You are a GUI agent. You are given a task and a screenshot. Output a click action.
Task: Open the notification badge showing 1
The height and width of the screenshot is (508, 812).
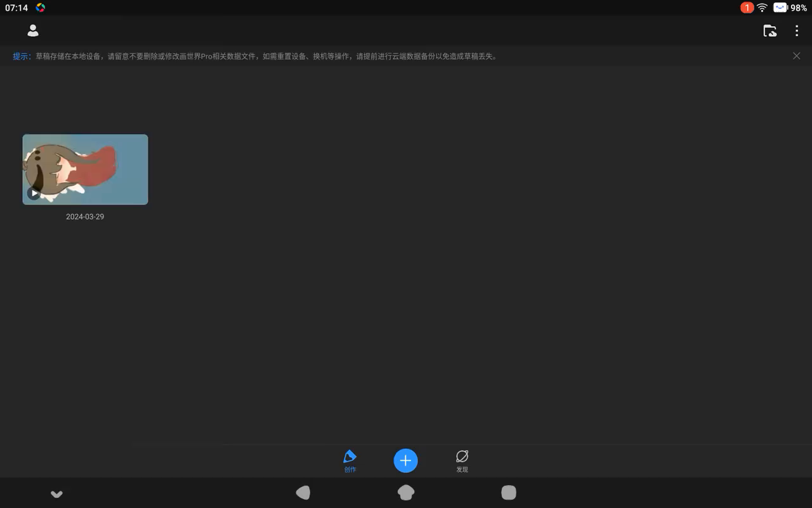pyautogui.click(x=747, y=8)
